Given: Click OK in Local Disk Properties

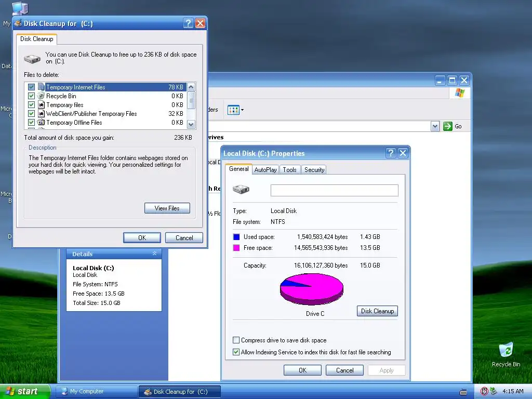Looking at the screenshot, I should click(302, 370).
